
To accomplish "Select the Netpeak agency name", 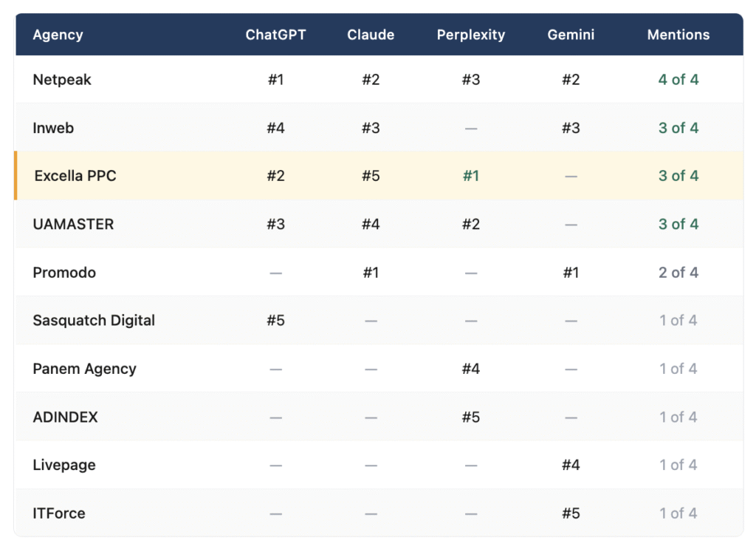I will [62, 80].
